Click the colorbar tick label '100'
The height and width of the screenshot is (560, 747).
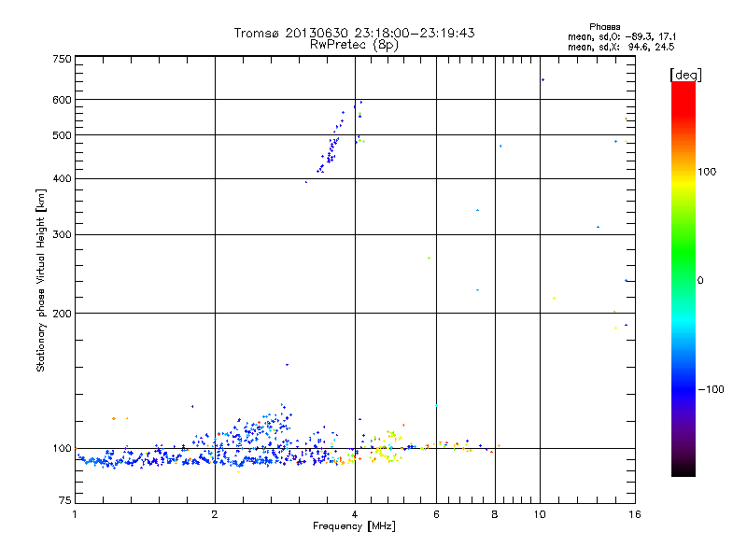point(707,172)
